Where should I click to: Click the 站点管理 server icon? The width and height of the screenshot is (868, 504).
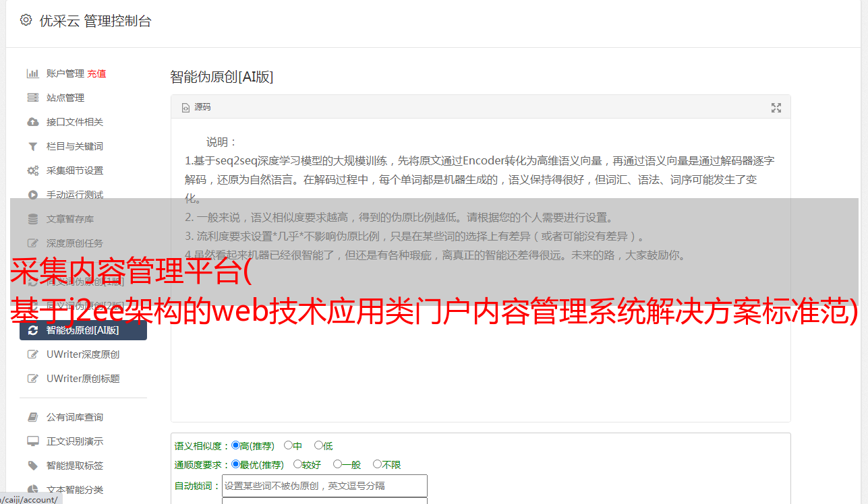(x=32, y=98)
